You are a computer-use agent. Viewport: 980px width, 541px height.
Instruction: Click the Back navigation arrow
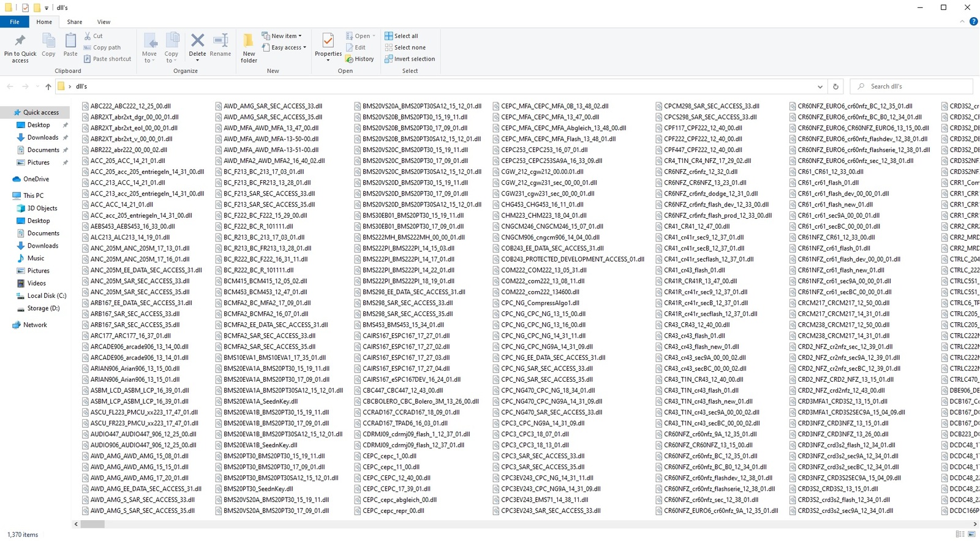pos(10,86)
